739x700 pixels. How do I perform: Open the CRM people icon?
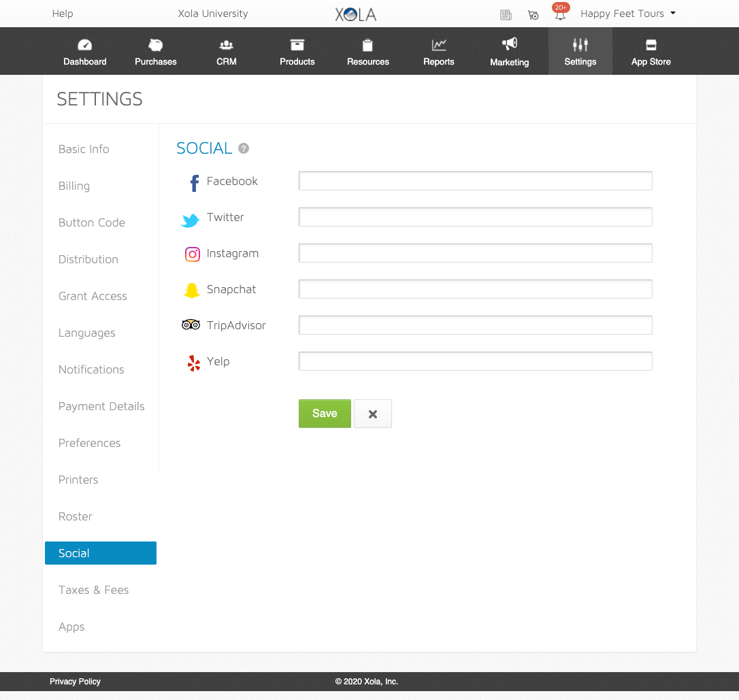[226, 45]
